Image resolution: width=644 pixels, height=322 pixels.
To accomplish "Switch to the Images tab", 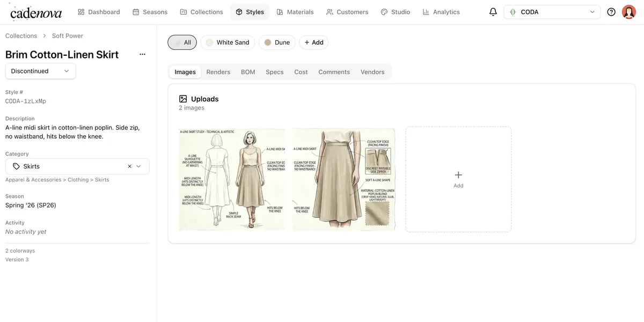I will (x=185, y=72).
